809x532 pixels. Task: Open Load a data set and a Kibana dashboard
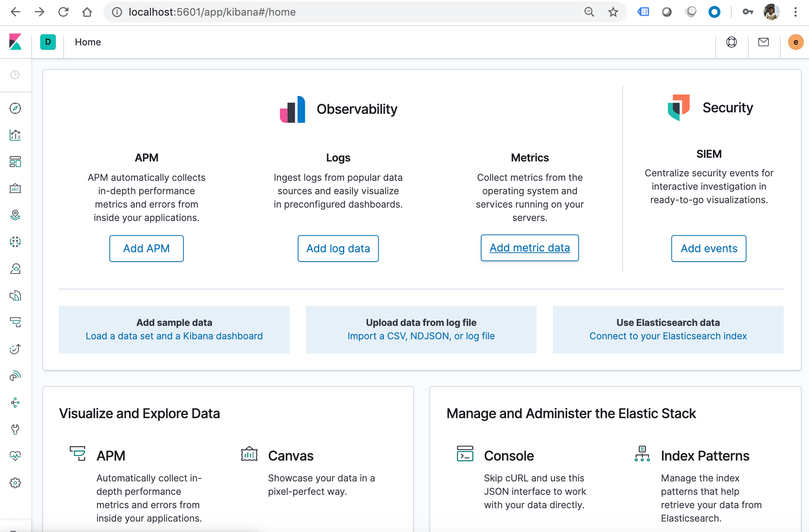174,336
